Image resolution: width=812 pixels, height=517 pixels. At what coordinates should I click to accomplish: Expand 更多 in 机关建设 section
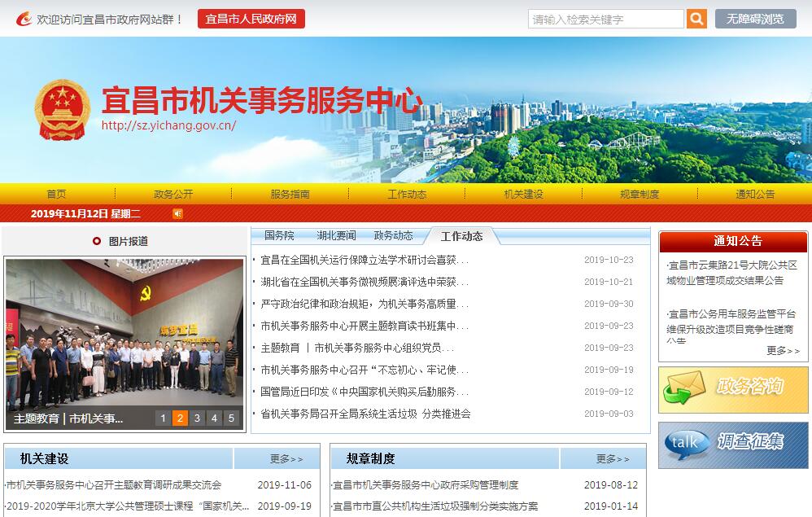(286, 459)
